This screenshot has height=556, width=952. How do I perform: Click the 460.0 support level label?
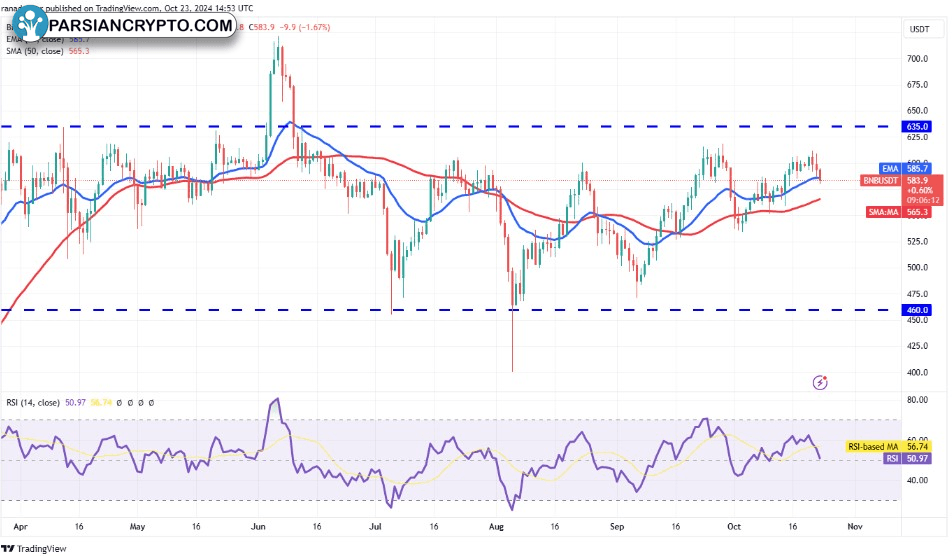click(x=917, y=310)
